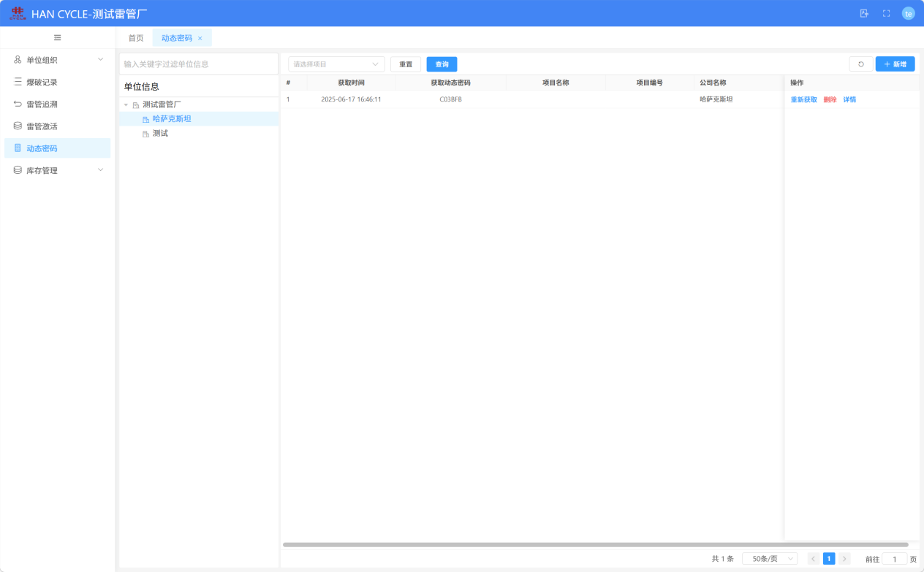Click the 动态密码 sidebar icon
This screenshot has width=924, height=572.
click(x=18, y=148)
